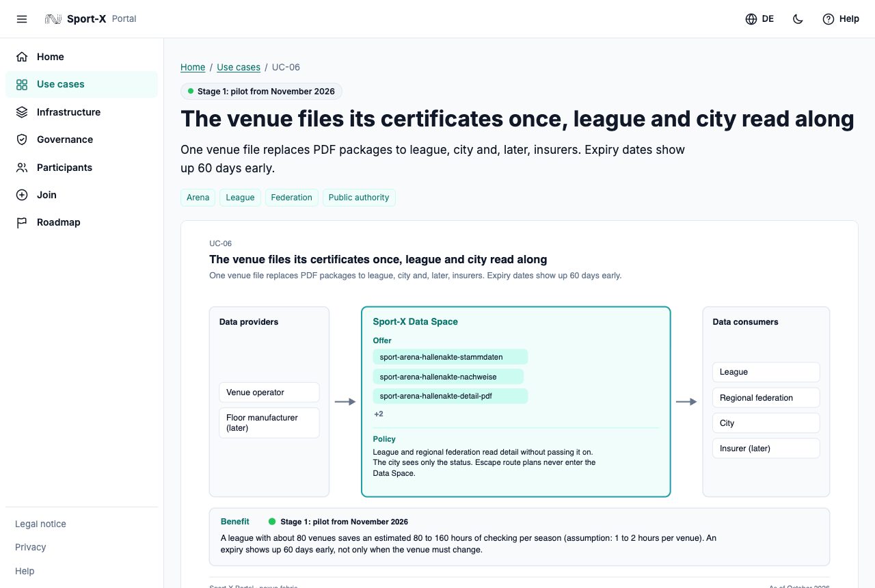
Task: Open the Join sidebar page
Action: (x=81, y=195)
